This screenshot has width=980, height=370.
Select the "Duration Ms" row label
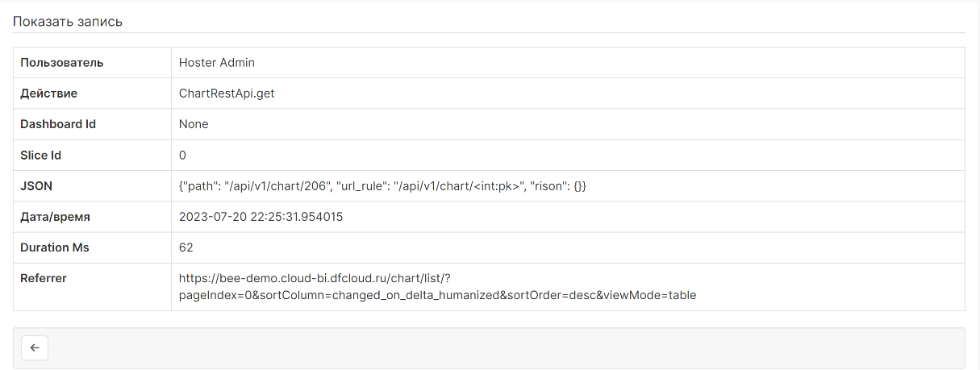[x=55, y=247]
